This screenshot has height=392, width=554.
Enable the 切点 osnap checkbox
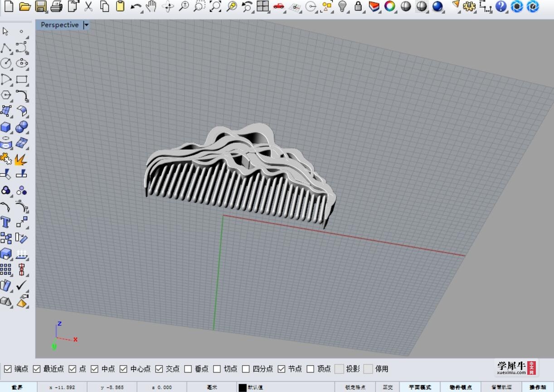coord(217,369)
